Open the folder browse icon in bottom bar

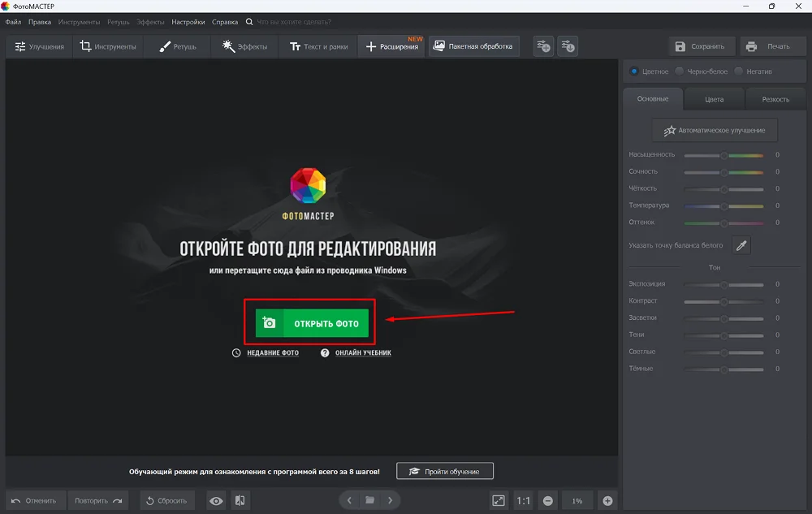point(369,500)
